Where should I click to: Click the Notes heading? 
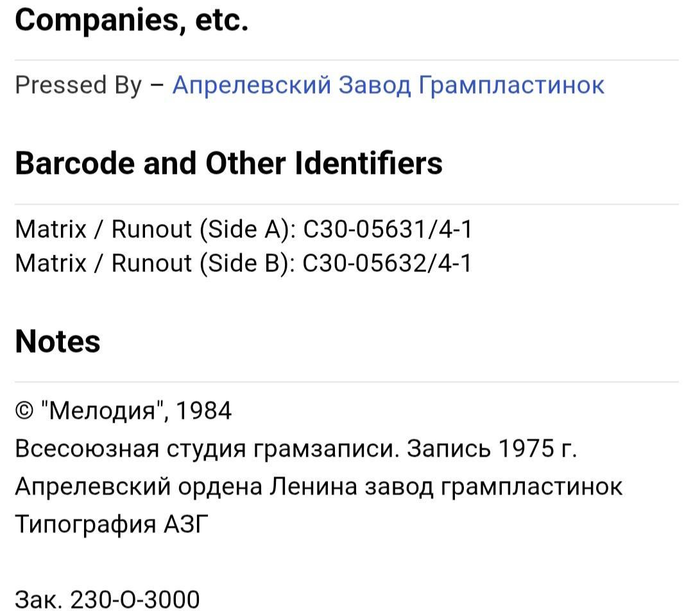coord(58,341)
